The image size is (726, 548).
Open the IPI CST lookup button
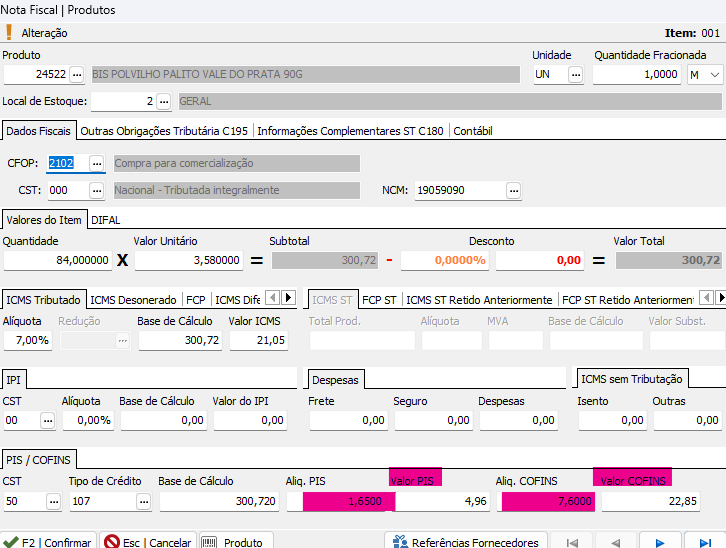pos(46,421)
